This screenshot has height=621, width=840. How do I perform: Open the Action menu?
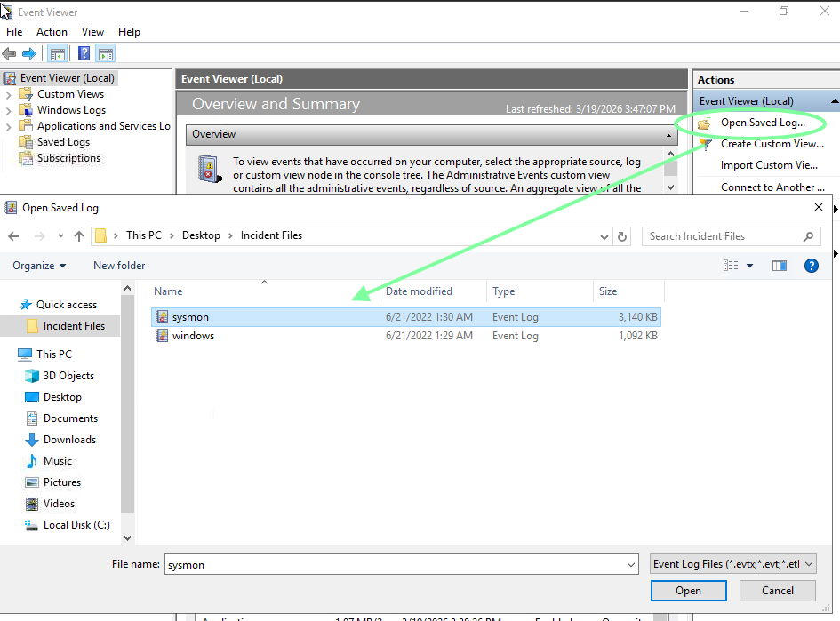tap(52, 32)
